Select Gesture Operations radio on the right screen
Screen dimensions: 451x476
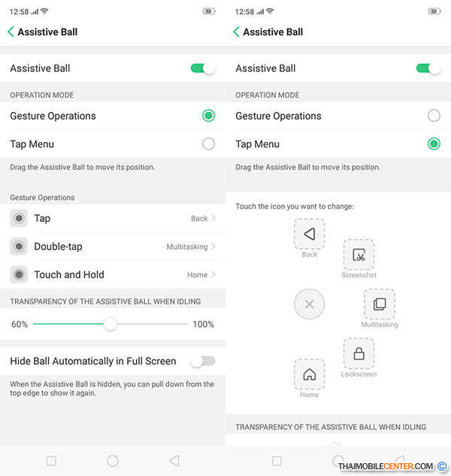434,116
